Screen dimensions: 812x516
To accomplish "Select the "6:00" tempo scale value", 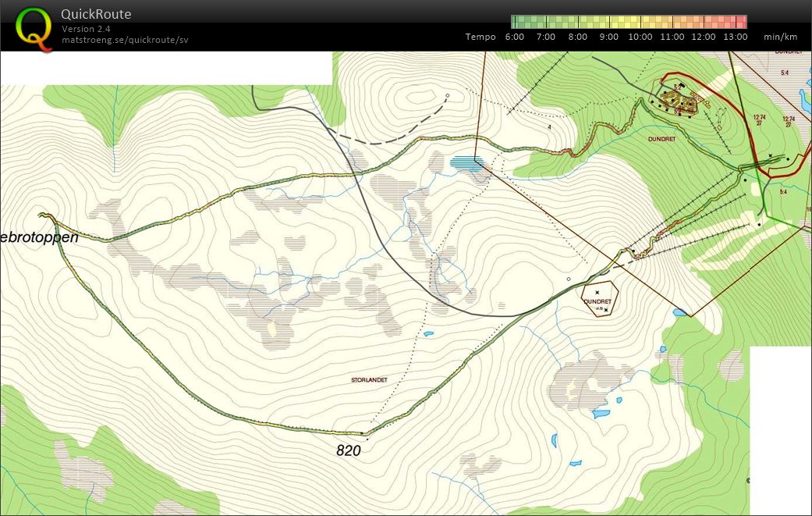I will point(514,37).
